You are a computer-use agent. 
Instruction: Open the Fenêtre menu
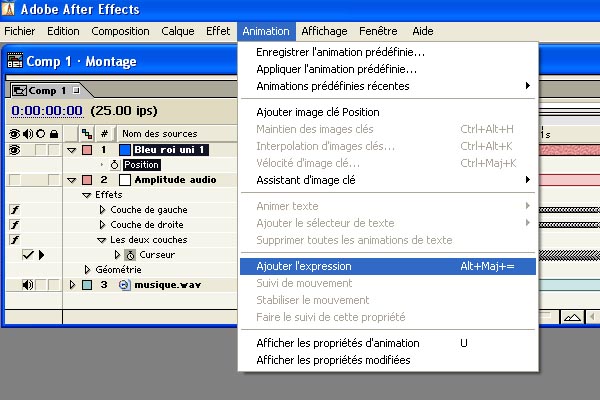tap(378, 31)
